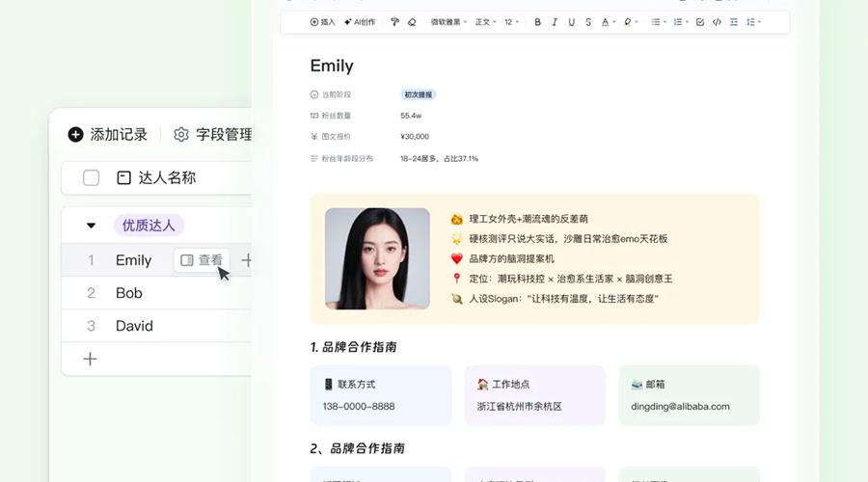Screen dimensions: 868x482
Task: Open the 插入 insert menu
Action: click(323, 22)
